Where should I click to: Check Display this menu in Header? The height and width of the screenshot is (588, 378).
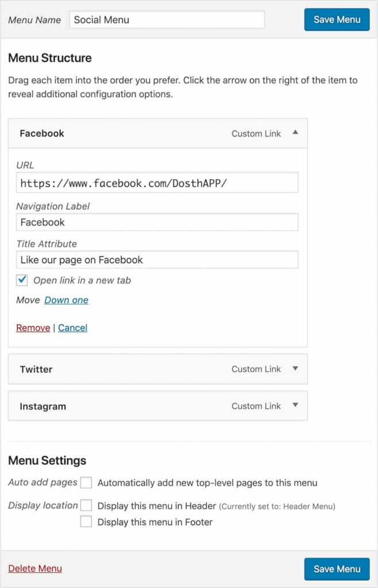[86, 505]
